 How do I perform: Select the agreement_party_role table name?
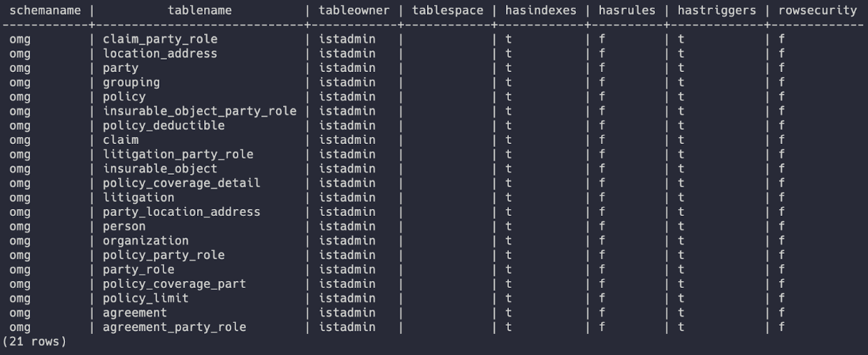tap(174, 327)
